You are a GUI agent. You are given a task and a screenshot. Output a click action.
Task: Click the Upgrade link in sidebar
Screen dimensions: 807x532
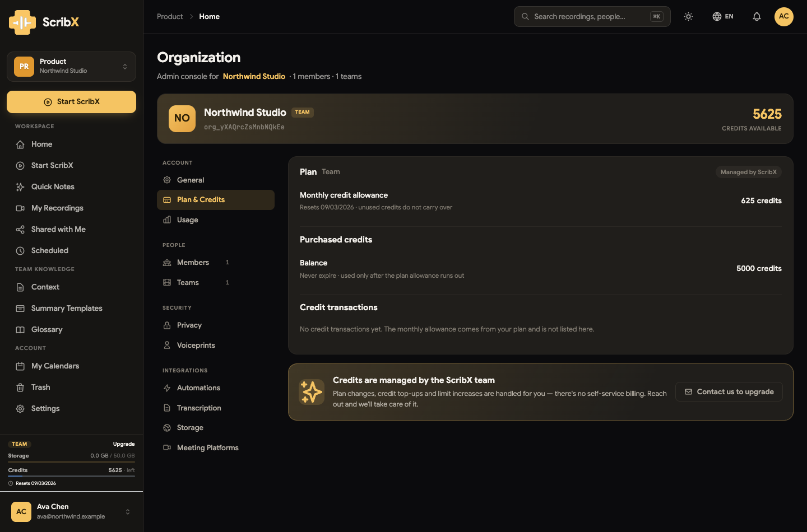click(x=124, y=444)
